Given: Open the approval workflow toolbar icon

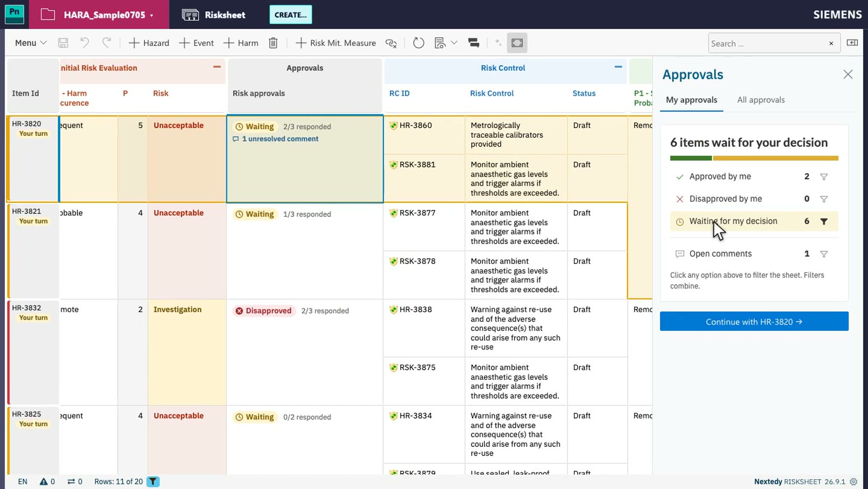Looking at the screenshot, I should [x=440, y=43].
